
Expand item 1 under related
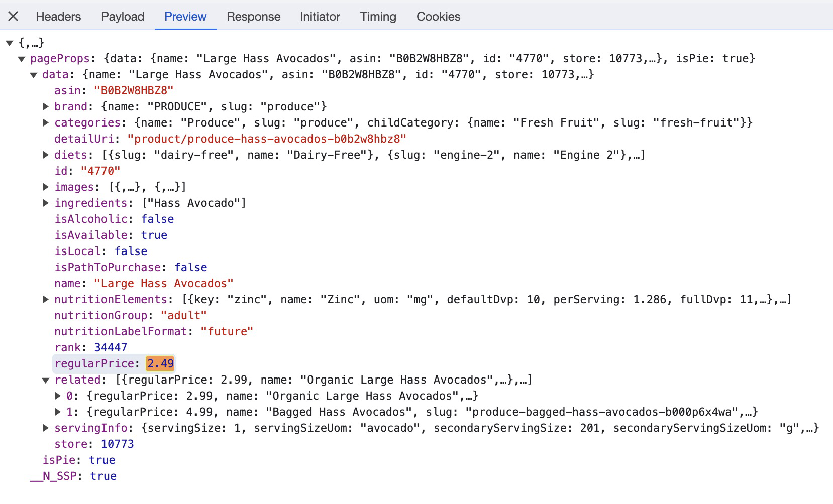pos(58,412)
